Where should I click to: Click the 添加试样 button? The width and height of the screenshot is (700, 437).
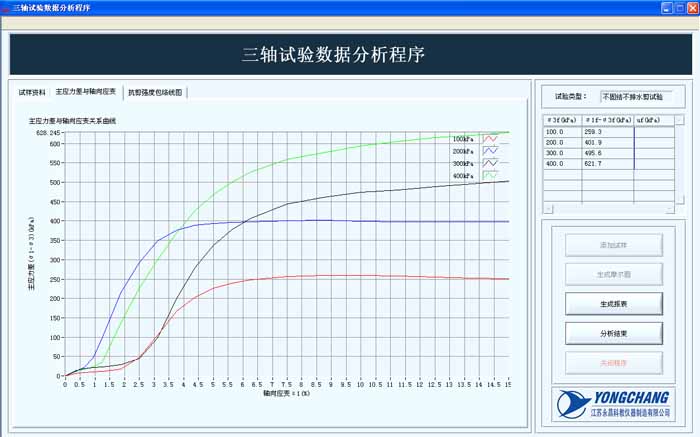coord(615,244)
